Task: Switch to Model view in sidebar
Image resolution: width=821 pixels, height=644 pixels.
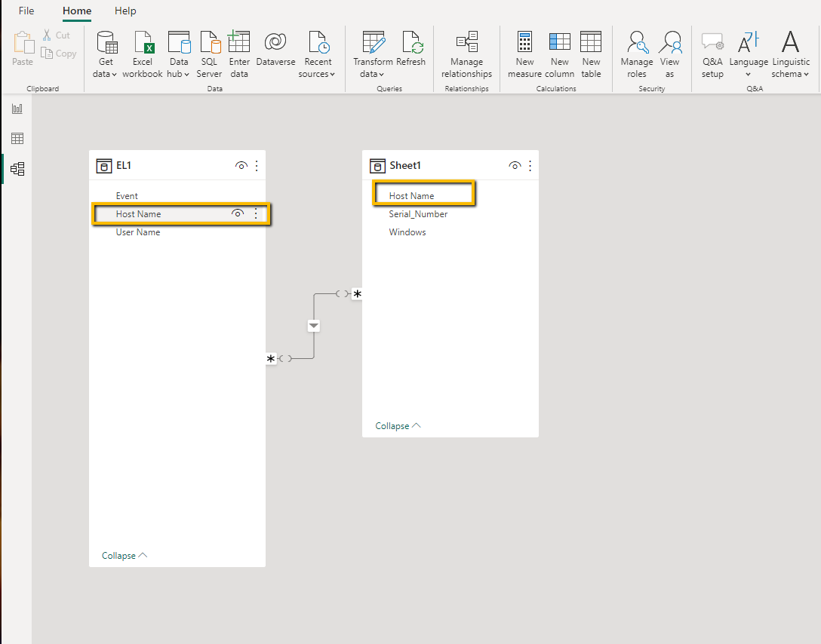Action: pos(17,168)
